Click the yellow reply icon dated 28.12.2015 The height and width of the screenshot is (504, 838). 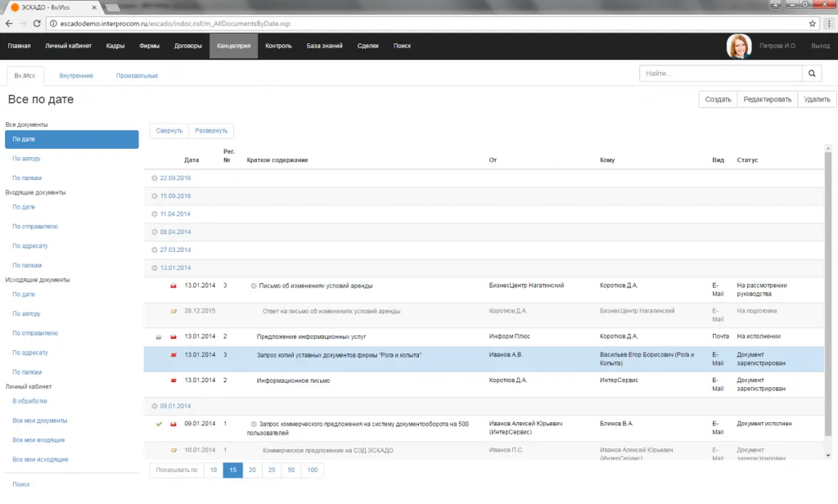(173, 312)
